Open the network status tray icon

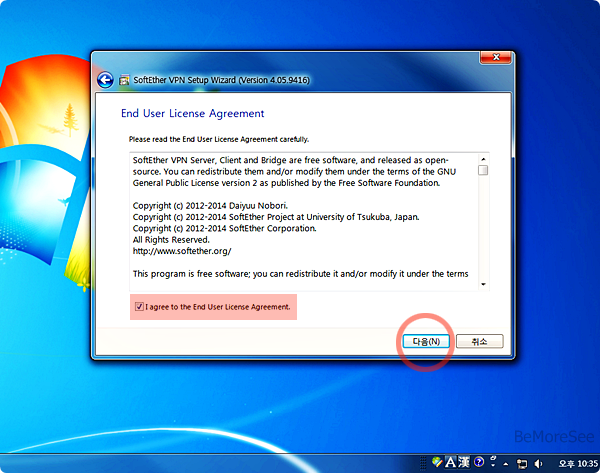pyautogui.click(x=522, y=464)
